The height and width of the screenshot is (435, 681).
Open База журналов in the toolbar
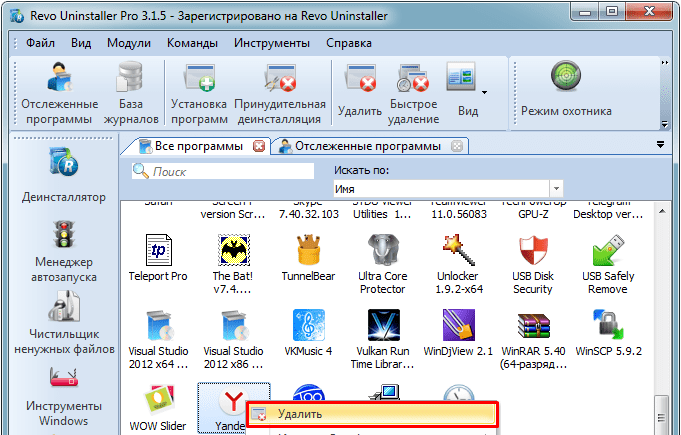(x=131, y=94)
